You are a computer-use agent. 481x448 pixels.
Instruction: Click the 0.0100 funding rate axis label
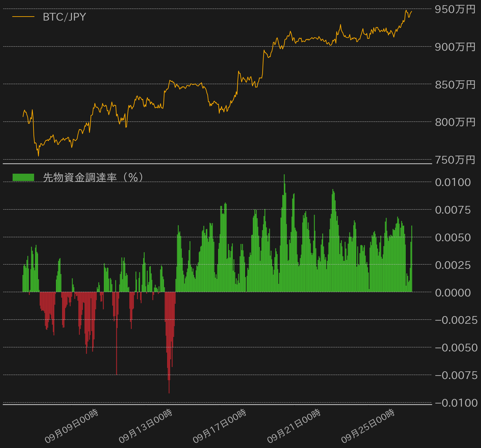(453, 182)
